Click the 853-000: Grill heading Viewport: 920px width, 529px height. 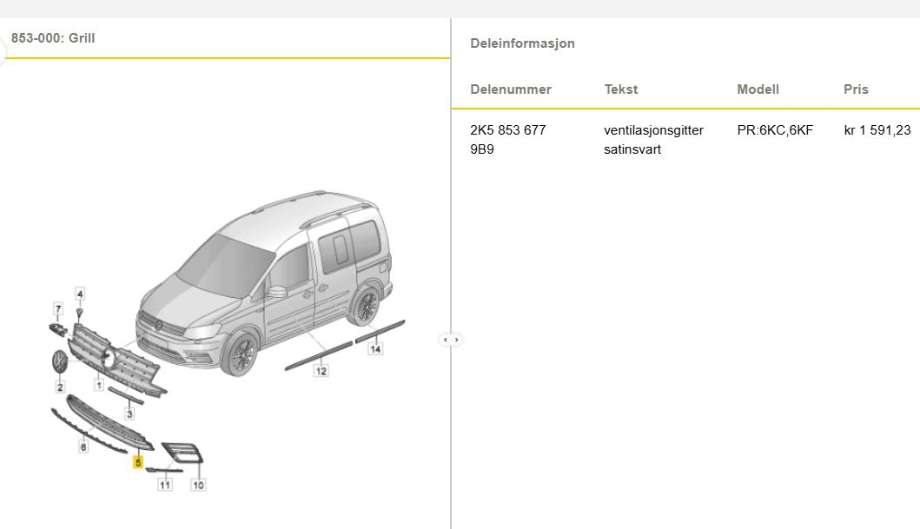pos(53,38)
